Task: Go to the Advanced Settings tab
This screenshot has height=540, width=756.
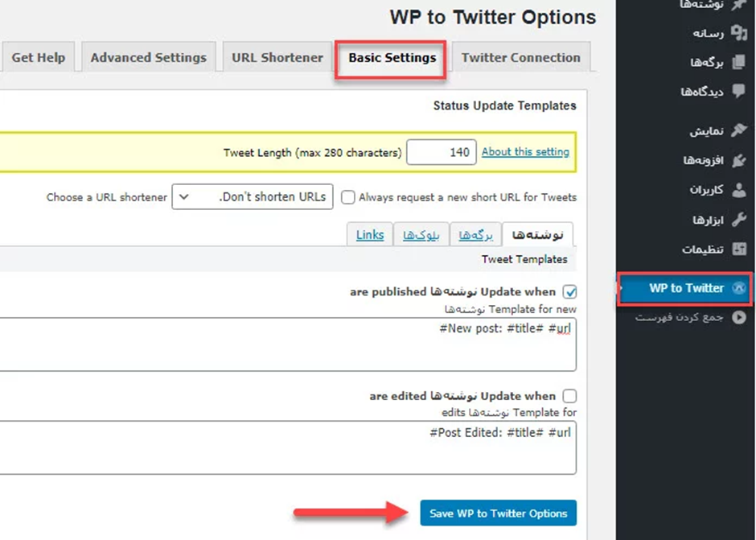Action: [x=149, y=57]
